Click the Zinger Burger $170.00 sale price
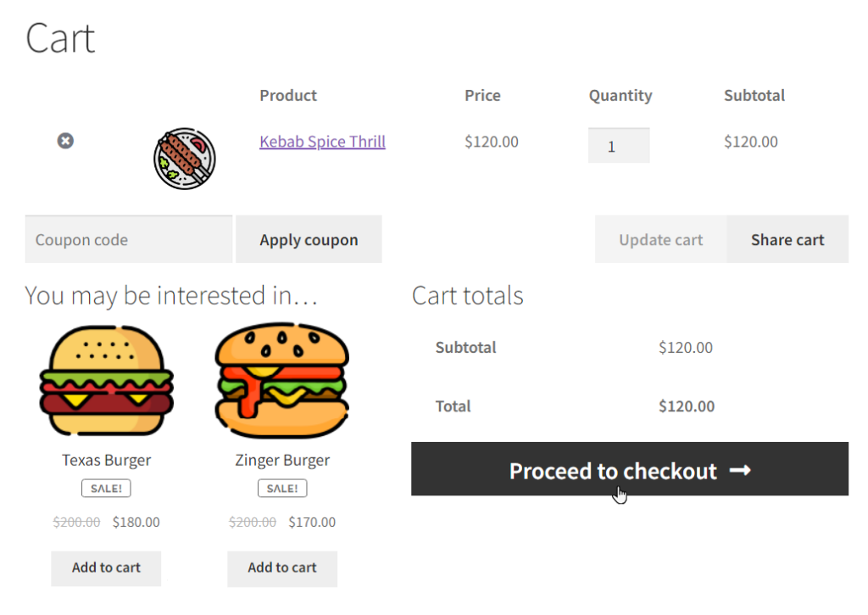 point(312,522)
